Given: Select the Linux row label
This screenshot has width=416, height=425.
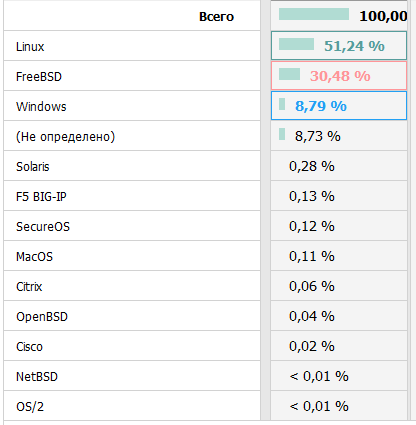Looking at the screenshot, I should click(x=30, y=47).
